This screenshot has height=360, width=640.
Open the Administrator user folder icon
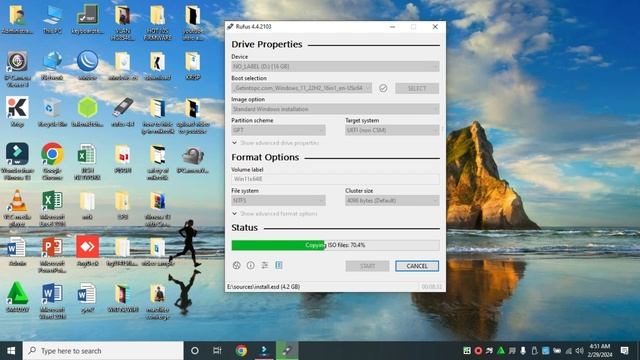17,19
